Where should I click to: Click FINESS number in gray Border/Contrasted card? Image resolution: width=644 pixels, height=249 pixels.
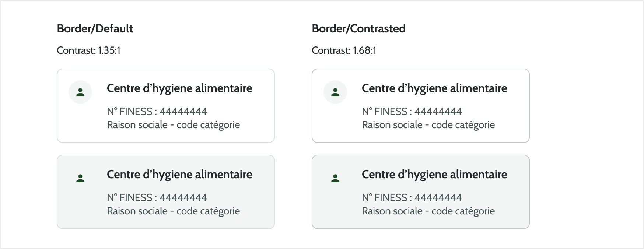pyautogui.click(x=412, y=198)
